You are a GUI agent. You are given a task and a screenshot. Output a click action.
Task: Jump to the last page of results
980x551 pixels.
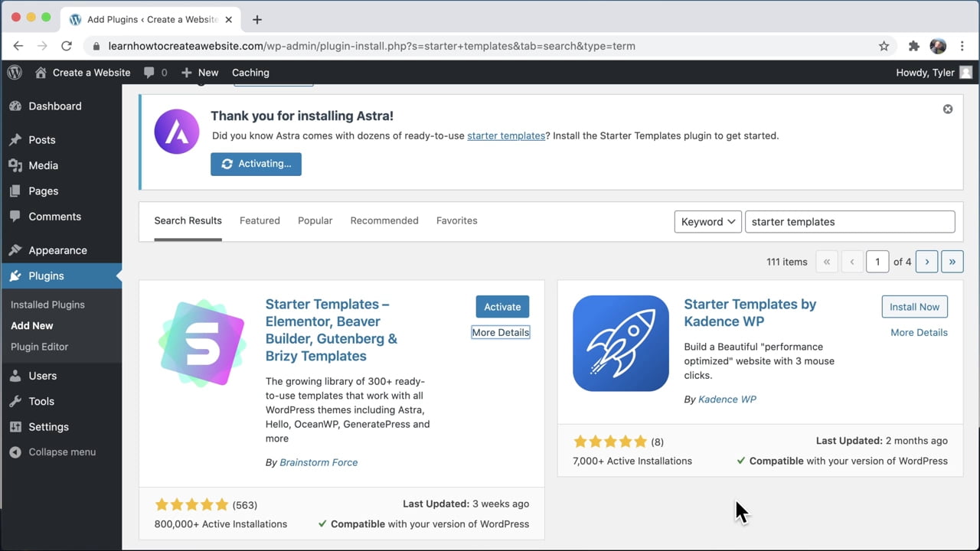952,262
